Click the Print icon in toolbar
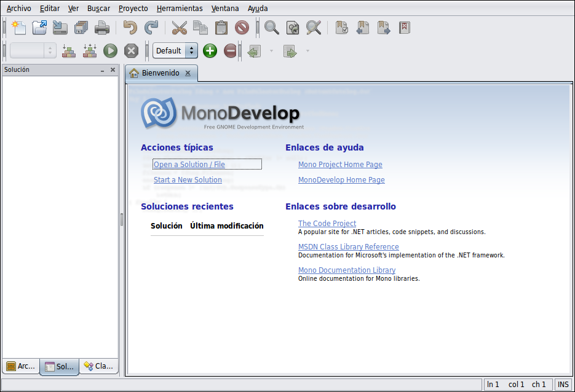Image resolution: width=575 pixels, height=392 pixels. tap(101, 28)
